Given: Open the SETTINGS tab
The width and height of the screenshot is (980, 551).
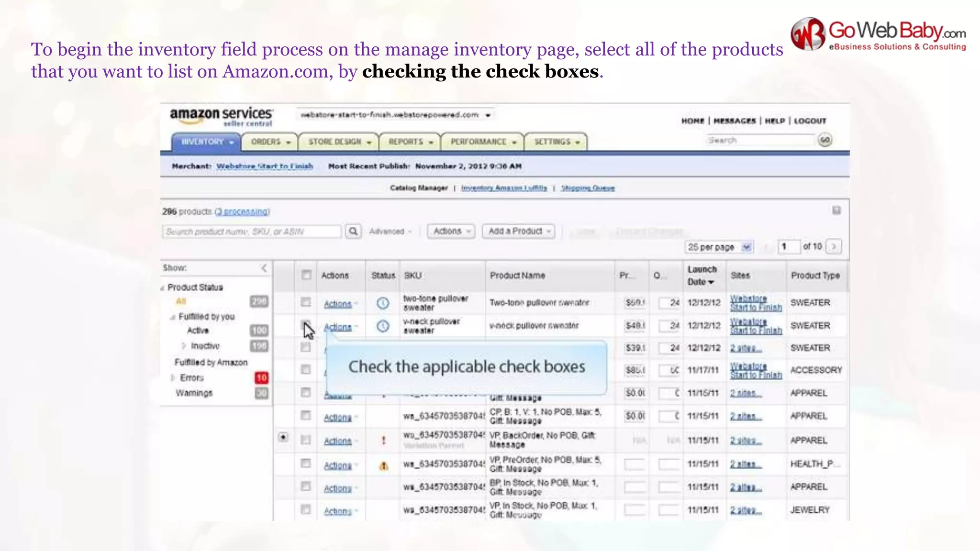Looking at the screenshot, I should [x=556, y=142].
